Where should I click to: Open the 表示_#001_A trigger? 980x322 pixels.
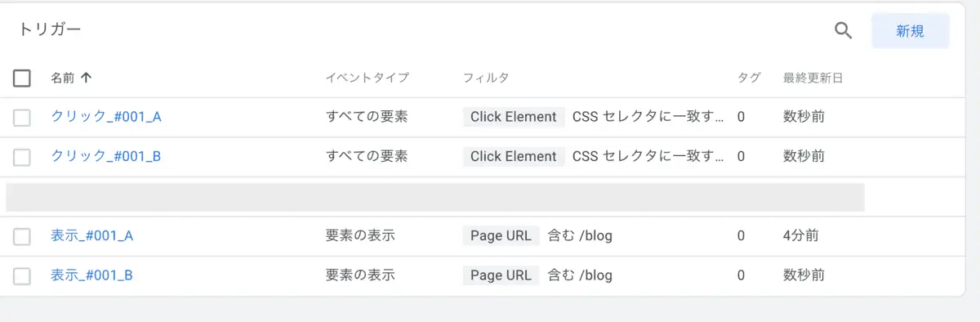(91, 236)
